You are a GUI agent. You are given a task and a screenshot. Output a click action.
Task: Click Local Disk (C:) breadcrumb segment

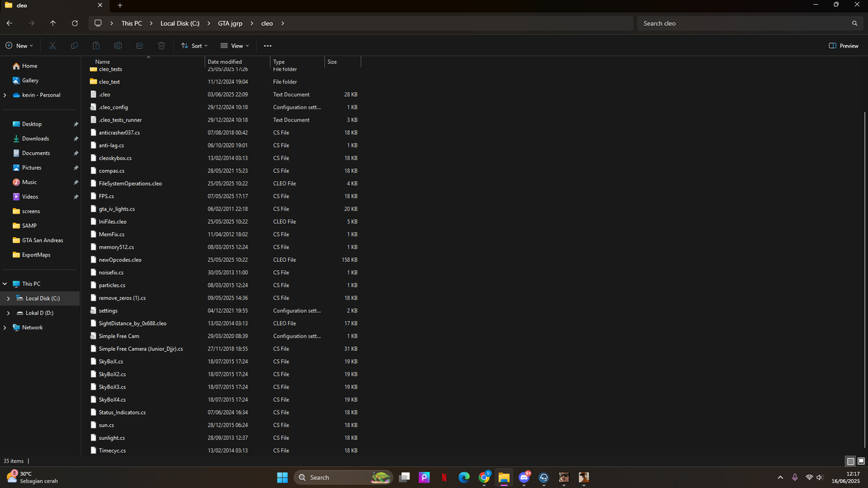coord(180,23)
